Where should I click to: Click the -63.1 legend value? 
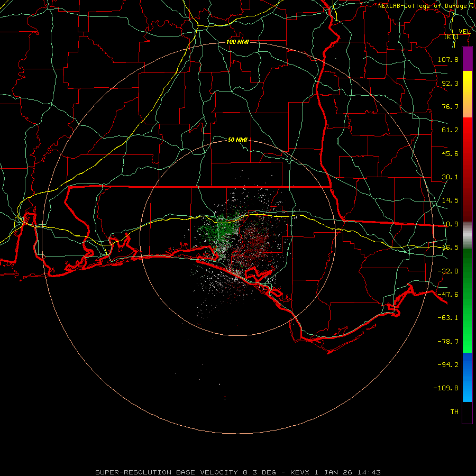coord(448,318)
